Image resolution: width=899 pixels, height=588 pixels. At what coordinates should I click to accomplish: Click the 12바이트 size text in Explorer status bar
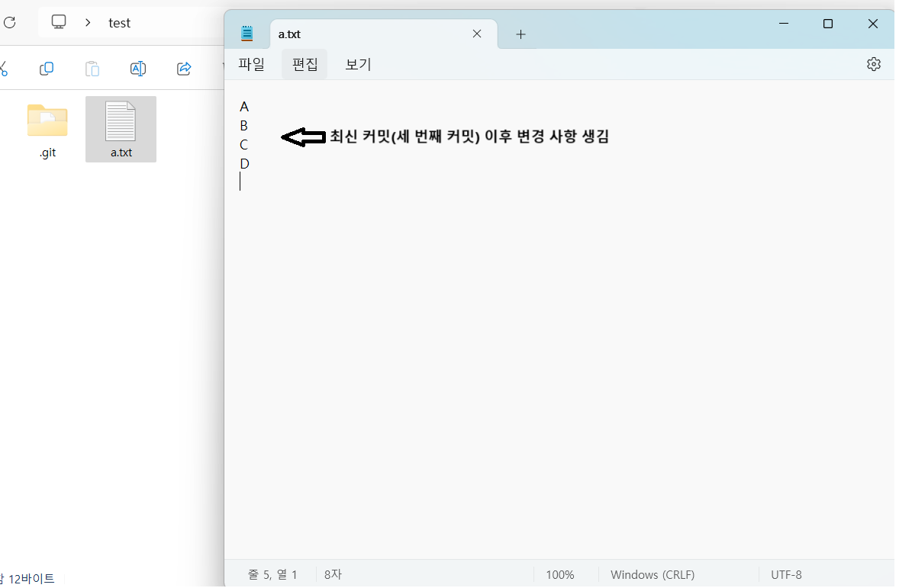point(31,579)
